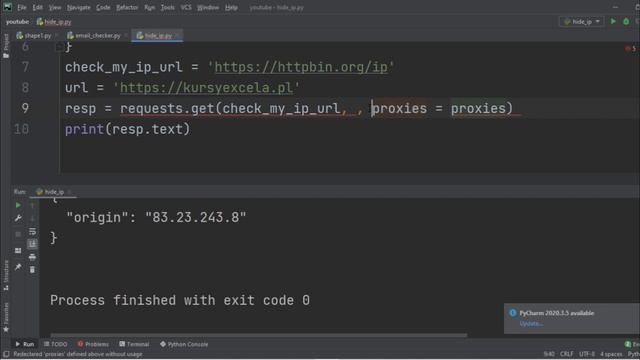Viewport: 640px width, 360px height.
Task: Open Project tool window sidebar
Action: point(6,46)
